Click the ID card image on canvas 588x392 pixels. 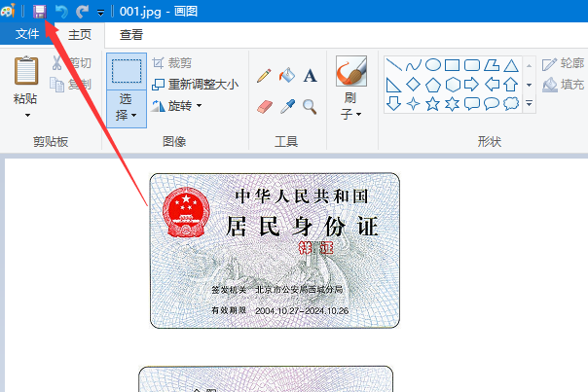click(275, 250)
